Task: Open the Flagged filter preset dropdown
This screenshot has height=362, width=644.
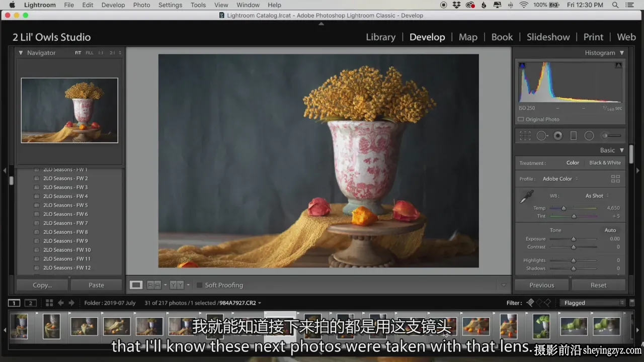Action: (x=594, y=303)
